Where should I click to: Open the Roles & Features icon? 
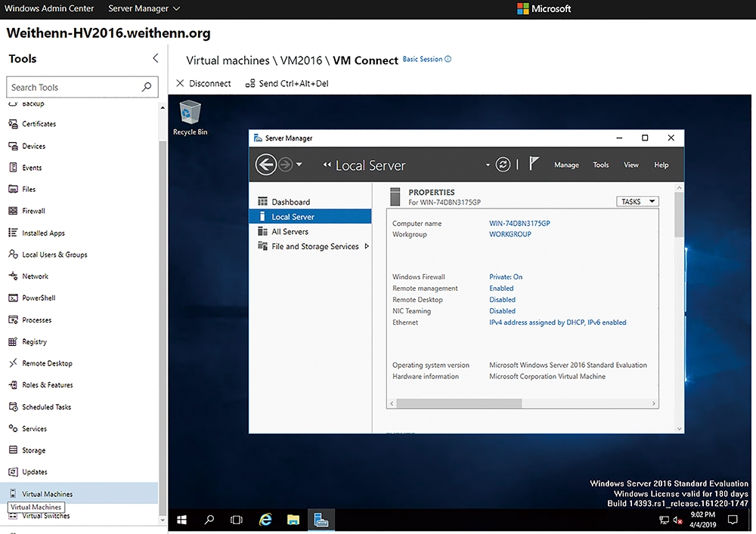pyautogui.click(x=13, y=384)
